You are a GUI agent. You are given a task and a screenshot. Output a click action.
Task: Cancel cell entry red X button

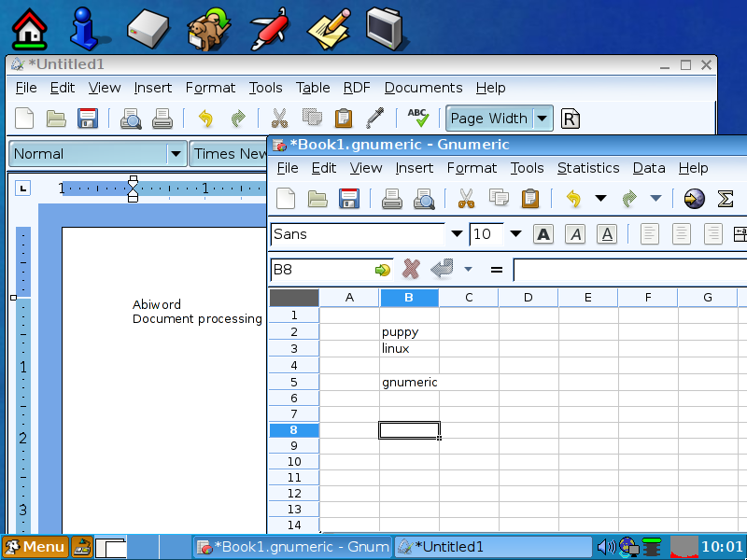[411, 269]
